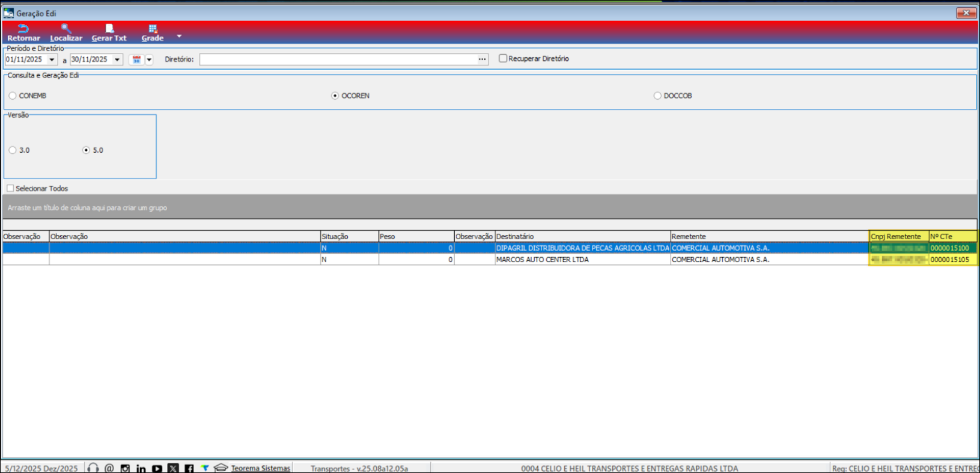
Task: Choose version 3.0 radio button
Action: pos(13,150)
